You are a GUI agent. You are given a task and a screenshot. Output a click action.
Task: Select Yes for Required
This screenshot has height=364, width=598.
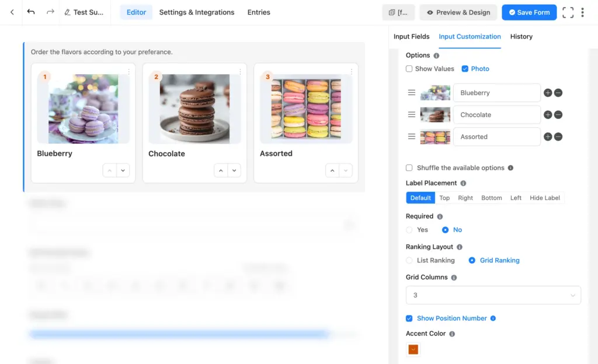[x=409, y=230]
